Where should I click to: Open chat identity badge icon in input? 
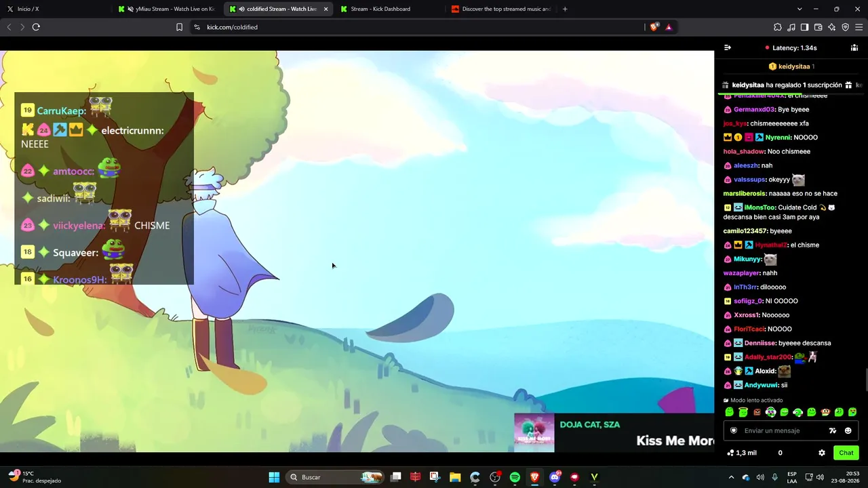pos(733,430)
